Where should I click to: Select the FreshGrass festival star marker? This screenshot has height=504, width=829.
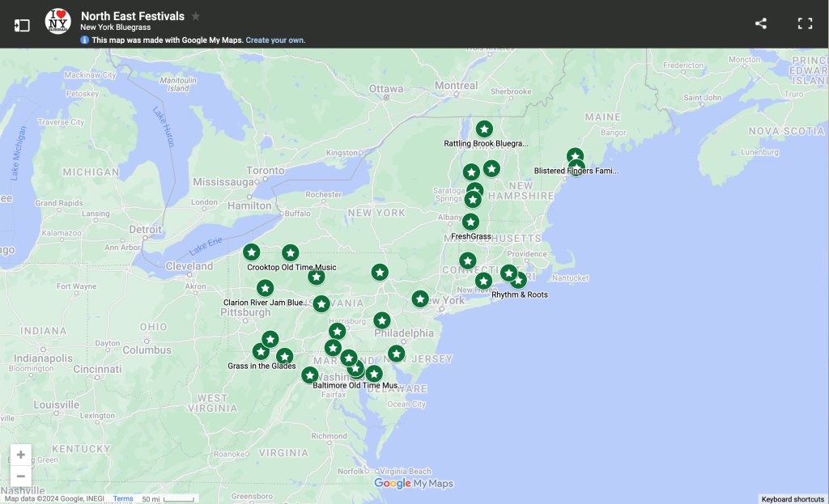[470, 222]
